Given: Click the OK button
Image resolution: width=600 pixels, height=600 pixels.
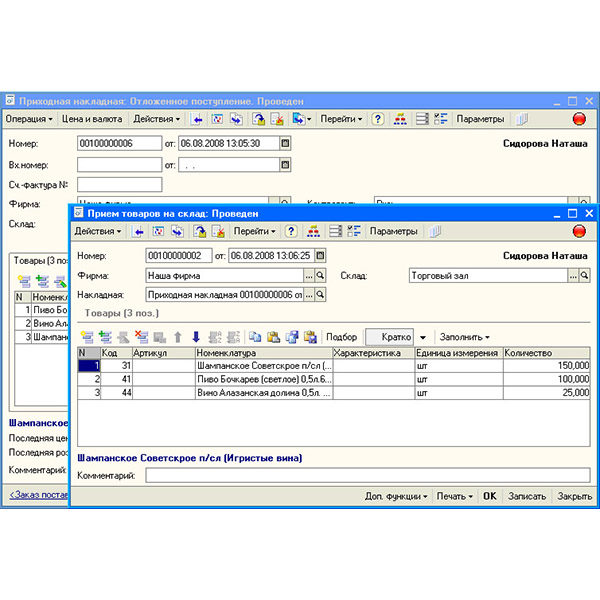Looking at the screenshot, I should coord(489,496).
